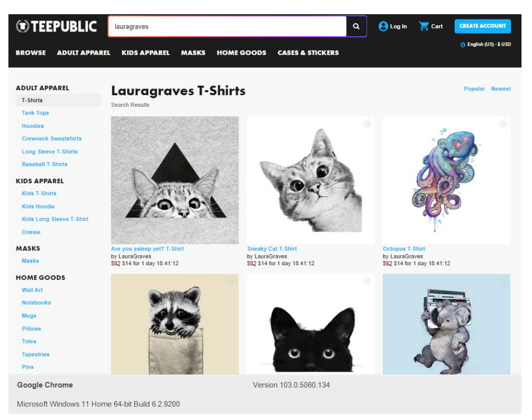Click the globe icon by English (US)
Image resolution: width=532 pixels, height=420 pixels.
(x=463, y=45)
